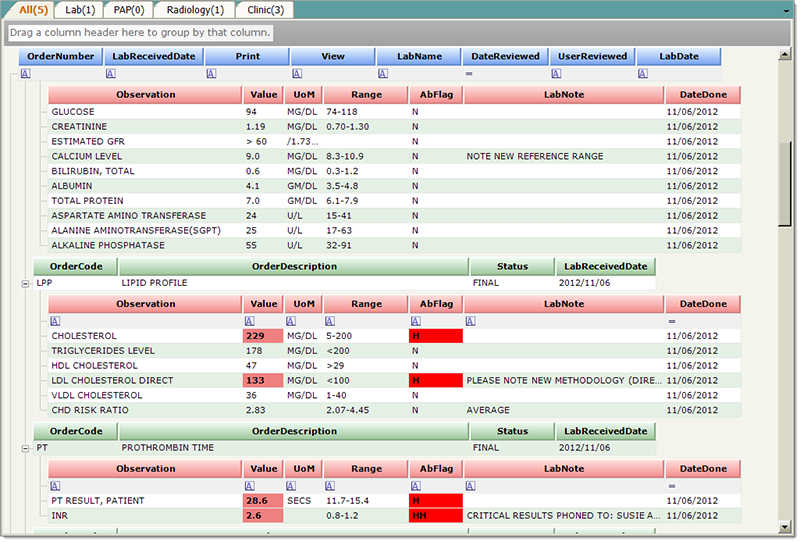Switch to the Radiology(1) tab
This screenshot has width=800, height=542.
[195, 10]
